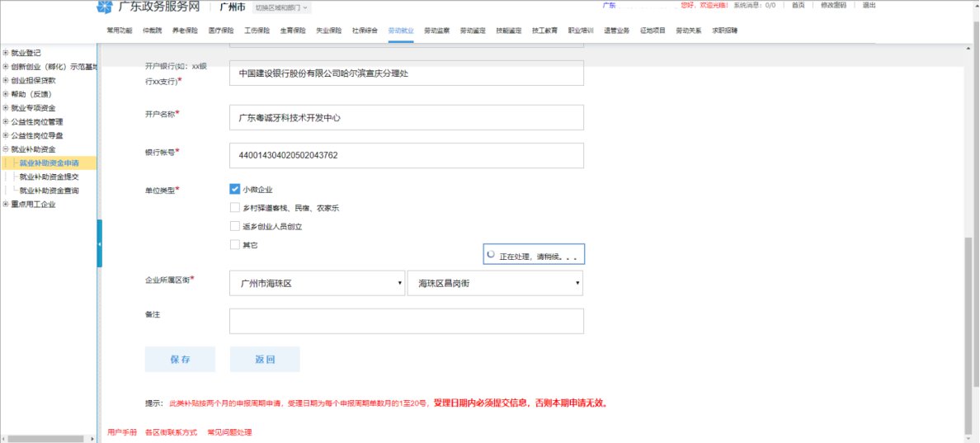The height and width of the screenshot is (443, 980).
Task: Collapse the 就业补助资金 minus icon
Action: 6,149
